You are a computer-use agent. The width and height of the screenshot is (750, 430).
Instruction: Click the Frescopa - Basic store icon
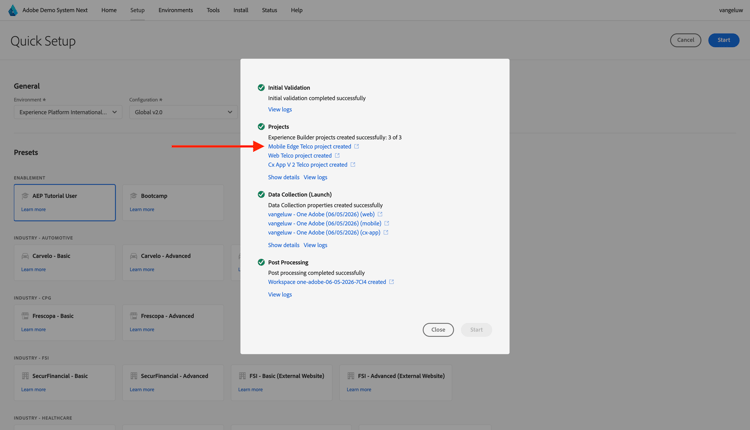pos(25,316)
